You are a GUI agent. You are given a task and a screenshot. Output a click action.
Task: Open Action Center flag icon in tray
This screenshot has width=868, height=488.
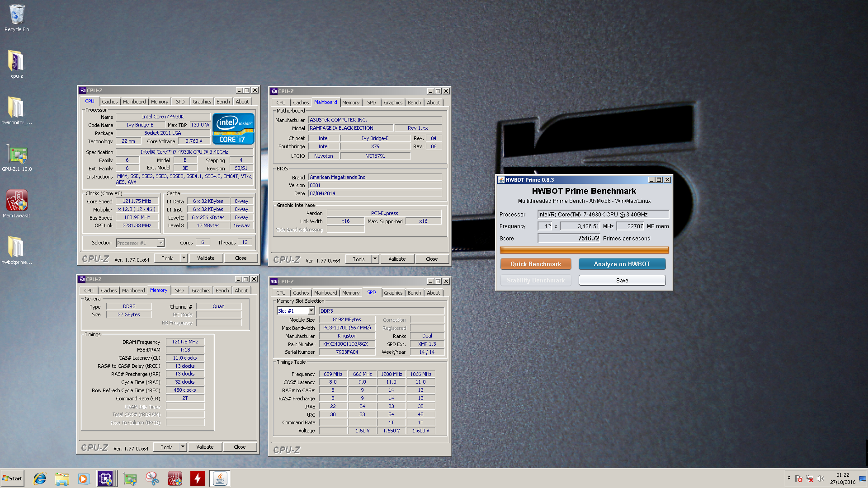[x=799, y=479]
